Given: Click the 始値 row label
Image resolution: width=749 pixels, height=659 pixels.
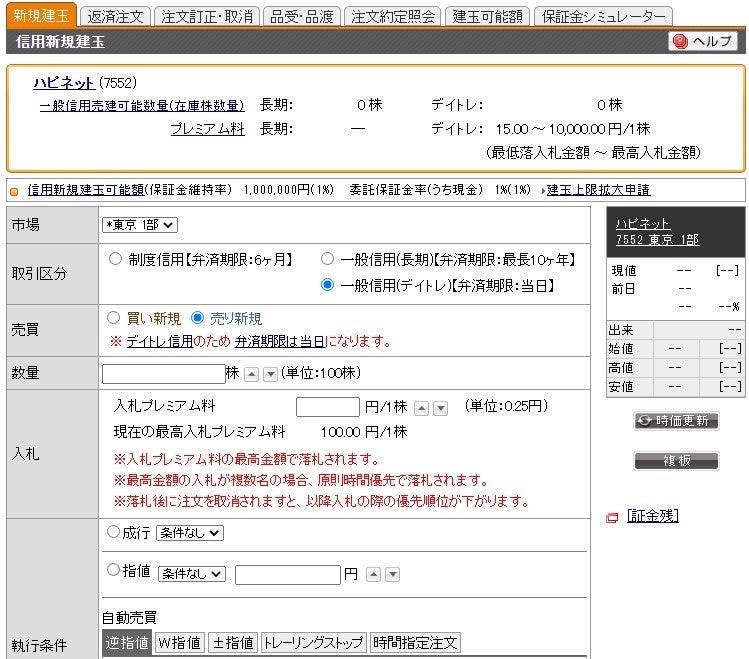Looking at the screenshot, I should [621, 349].
